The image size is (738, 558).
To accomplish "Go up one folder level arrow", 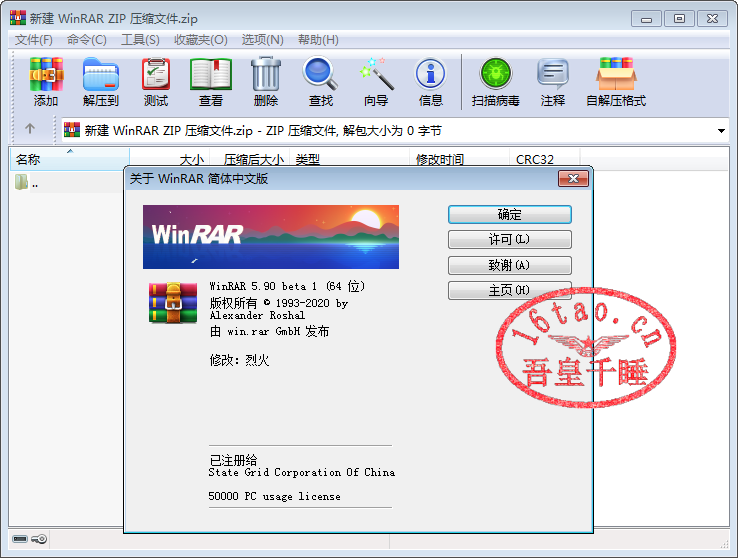I will pyautogui.click(x=30, y=129).
